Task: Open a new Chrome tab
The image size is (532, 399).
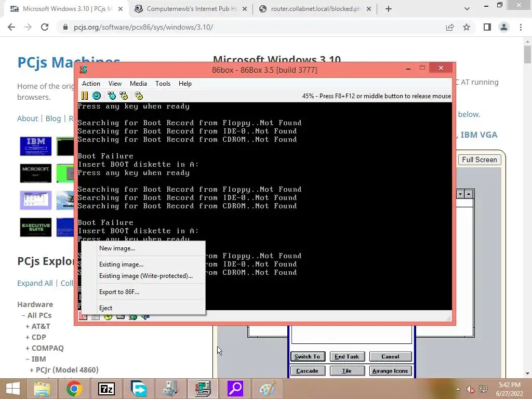Action: pos(389,9)
